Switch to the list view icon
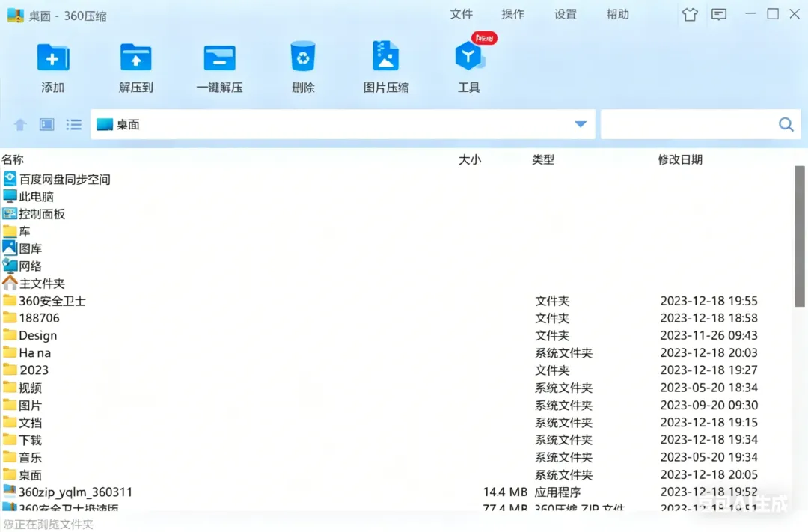Image resolution: width=808 pixels, height=532 pixels. tap(73, 125)
